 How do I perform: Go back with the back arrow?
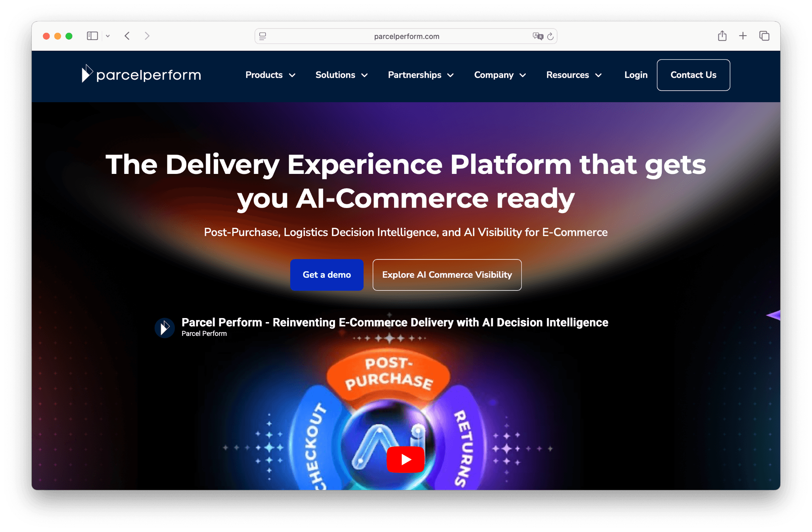127,36
